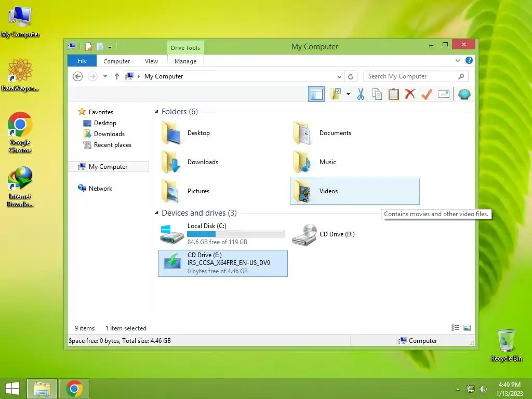Click the Cut scissors icon
The height and width of the screenshot is (399, 532).
[x=361, y=94]
